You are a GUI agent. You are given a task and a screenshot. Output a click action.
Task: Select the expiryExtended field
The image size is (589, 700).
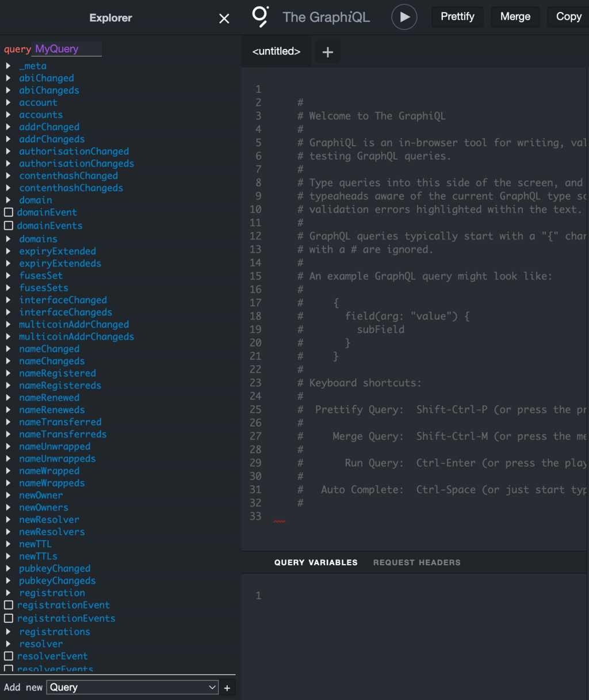point(58,252)
